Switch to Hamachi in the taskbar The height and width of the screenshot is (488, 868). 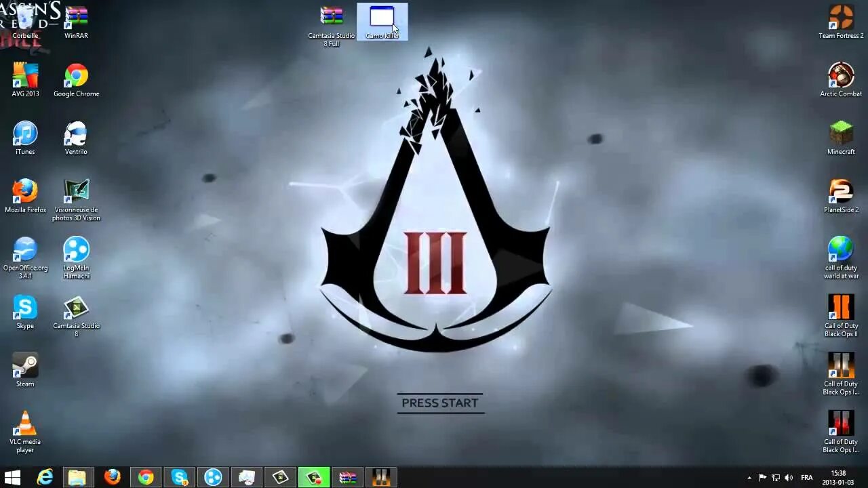click(213, 477)
